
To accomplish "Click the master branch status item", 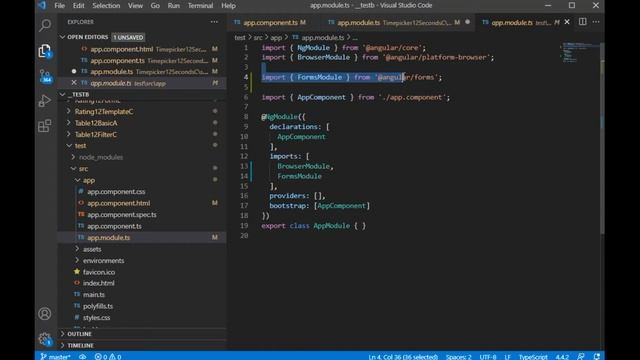I will coord(55,356).
